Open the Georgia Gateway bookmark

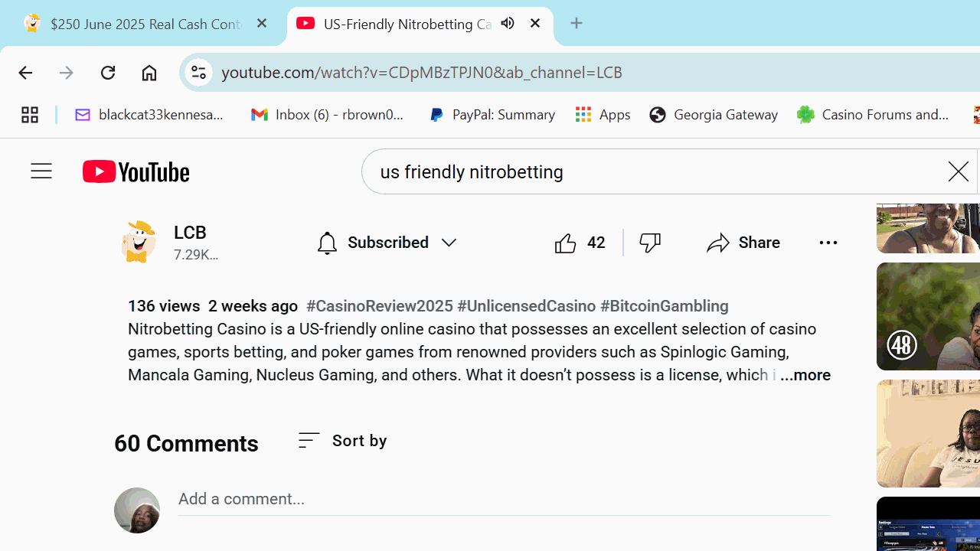point(714,115)
